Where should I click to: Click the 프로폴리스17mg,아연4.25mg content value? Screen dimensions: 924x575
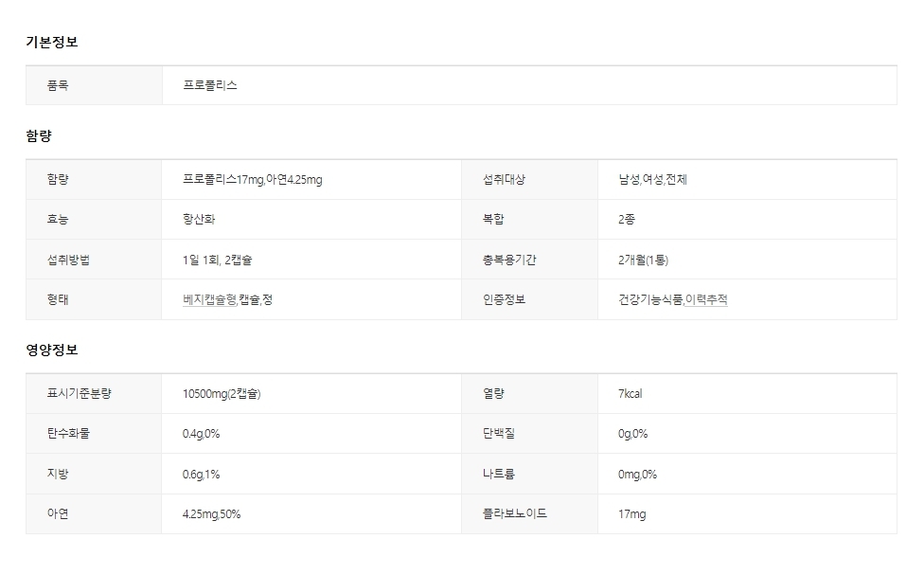(x=252, y=180)
